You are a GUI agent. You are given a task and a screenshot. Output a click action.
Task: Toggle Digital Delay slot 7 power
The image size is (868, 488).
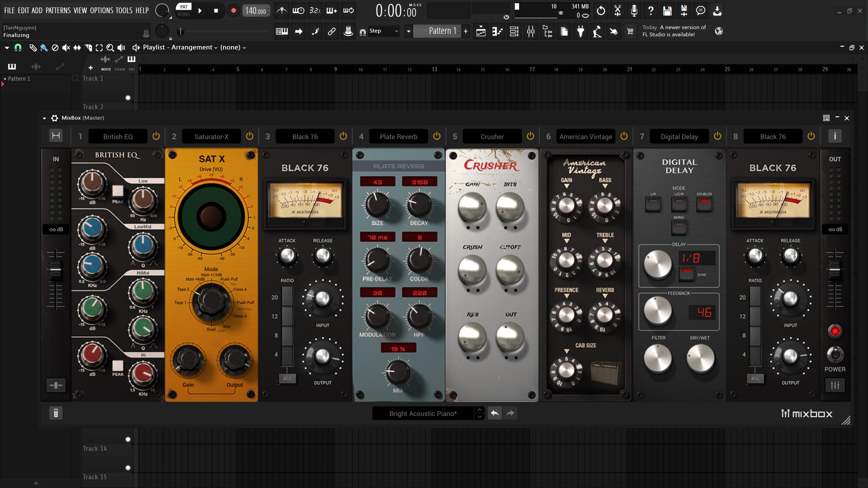[718, 136]
